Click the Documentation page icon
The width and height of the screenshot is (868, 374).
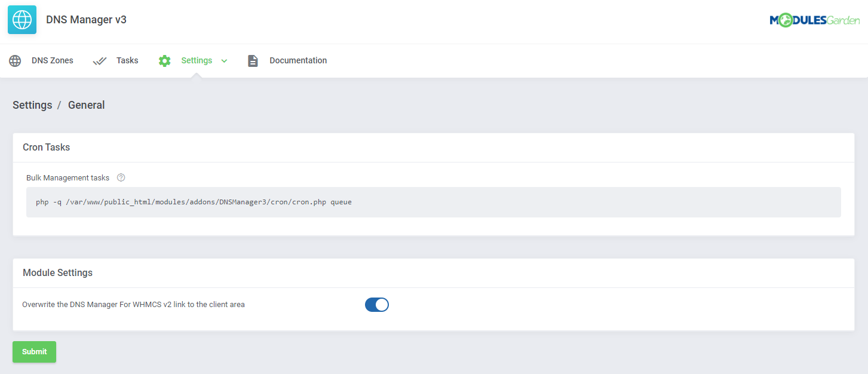click(253, 61)
